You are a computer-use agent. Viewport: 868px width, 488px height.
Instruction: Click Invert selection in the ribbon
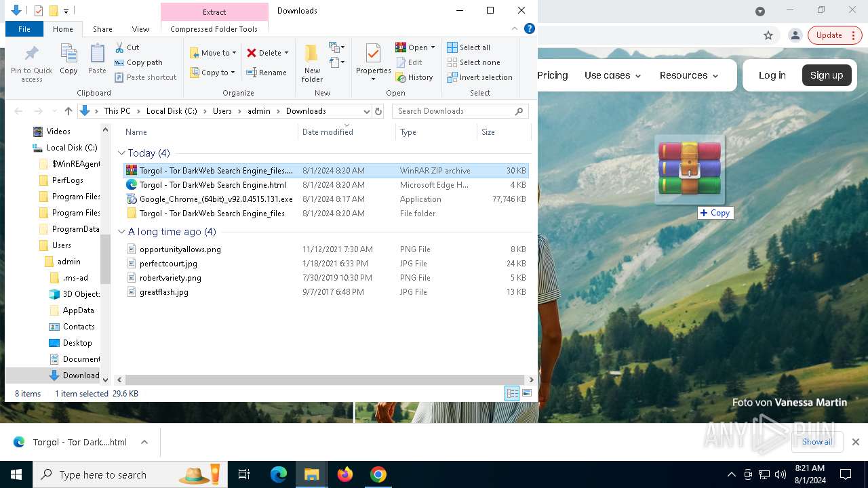coord(479,77)
